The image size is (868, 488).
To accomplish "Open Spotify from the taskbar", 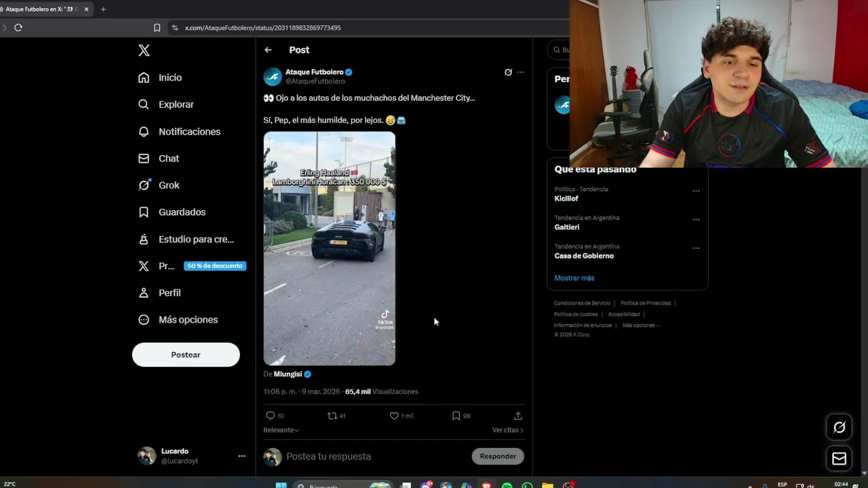I will click(x=507, y=485).
